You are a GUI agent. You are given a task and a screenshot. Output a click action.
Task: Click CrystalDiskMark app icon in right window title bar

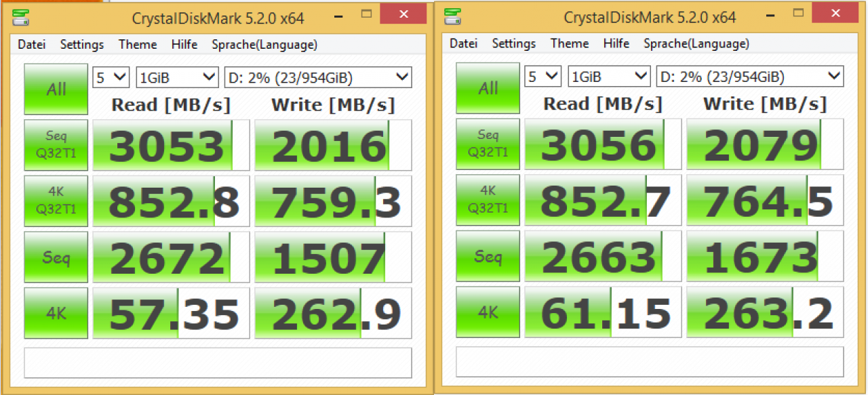click(x=454, y=16)
